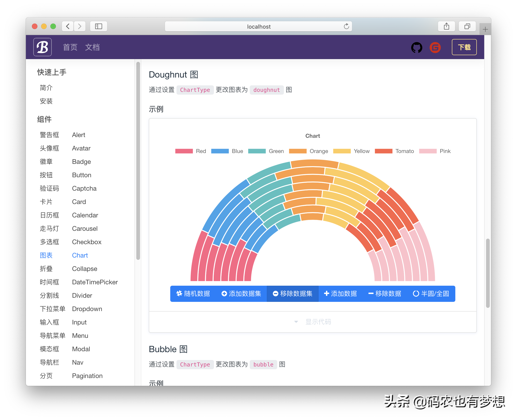Click the Doughnut 图 heading
Image resolution: width=517 pixels, height=420 pixels.
click(173, 75)
